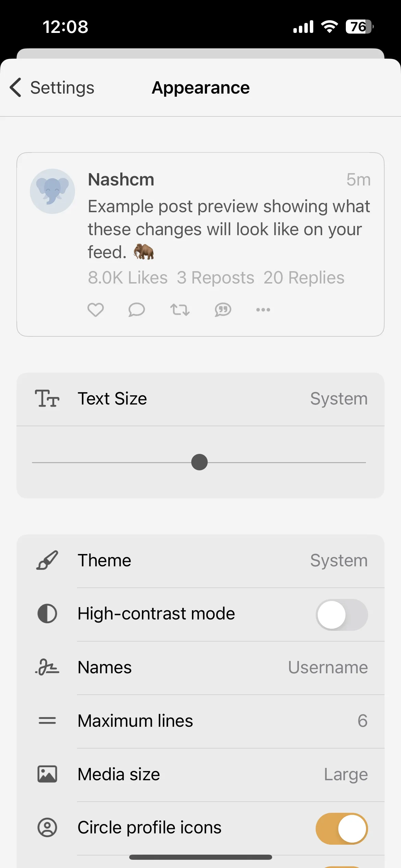Open Names option showing Username
The image size is (401, 868).
pyautogui.click(x=200, y=668)
